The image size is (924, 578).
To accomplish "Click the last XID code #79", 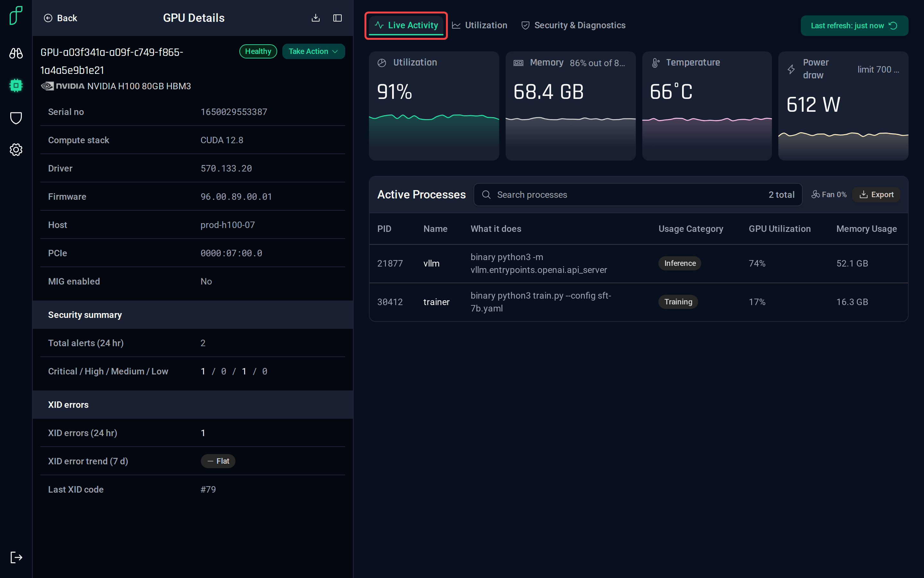I will (x=208, y=489).
